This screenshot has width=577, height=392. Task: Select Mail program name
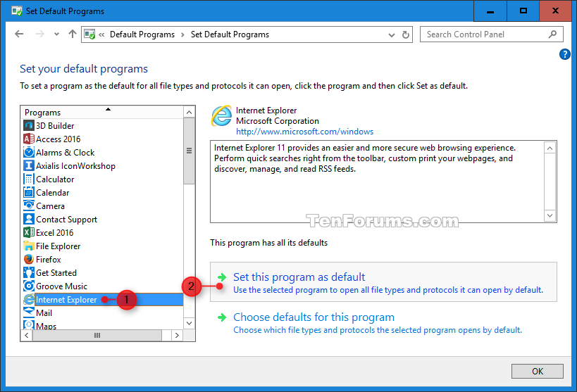pyautogui.click(x=44, y=313)
